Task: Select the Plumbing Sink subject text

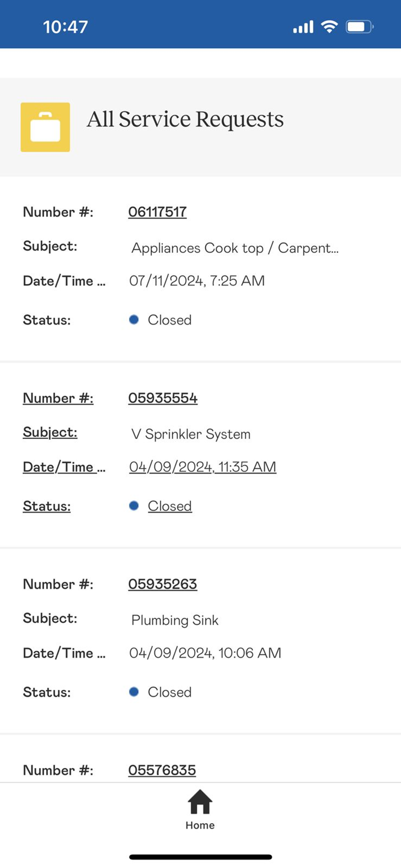Action: tap(175, 620)
